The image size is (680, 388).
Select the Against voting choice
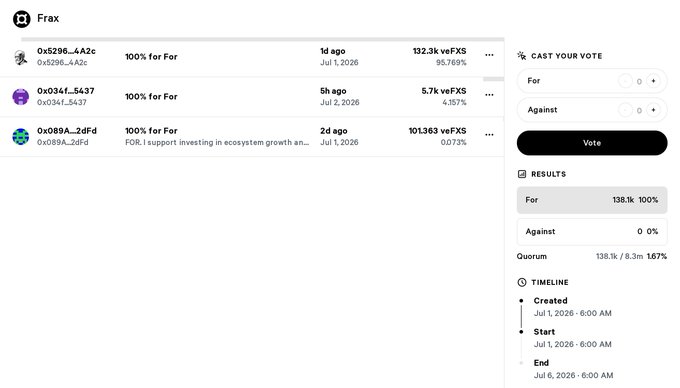[x=592, y=110]
